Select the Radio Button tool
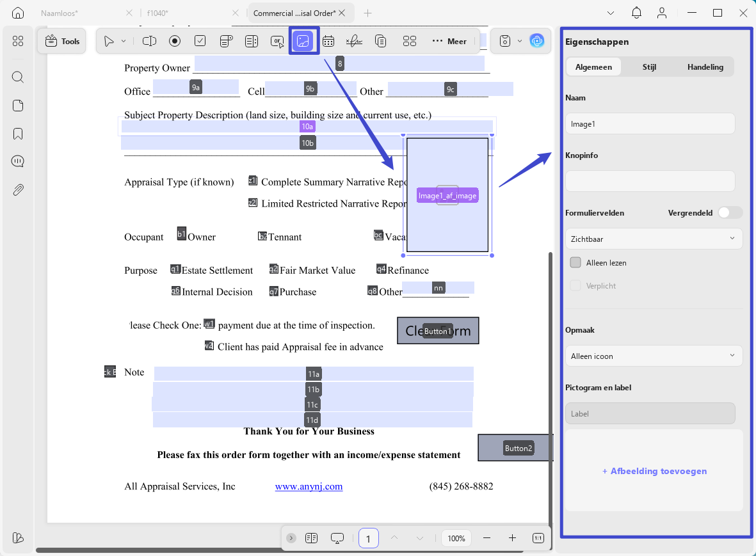Screen dimensions: 756x556 (x=175, y=42)
